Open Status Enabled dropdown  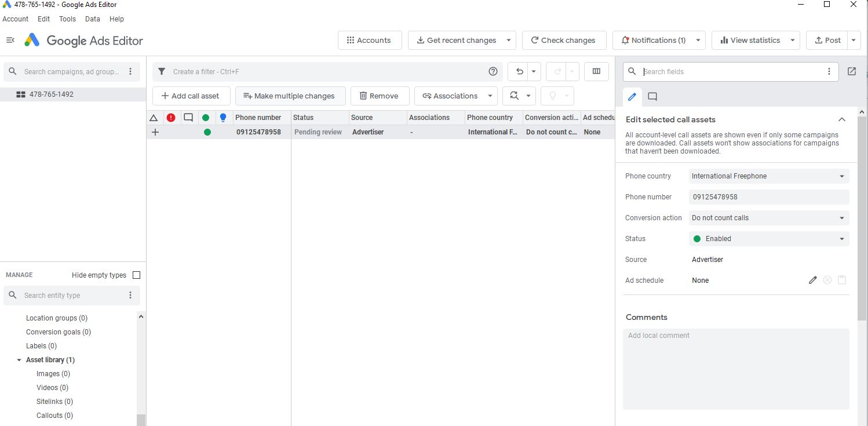pos(769,239)
